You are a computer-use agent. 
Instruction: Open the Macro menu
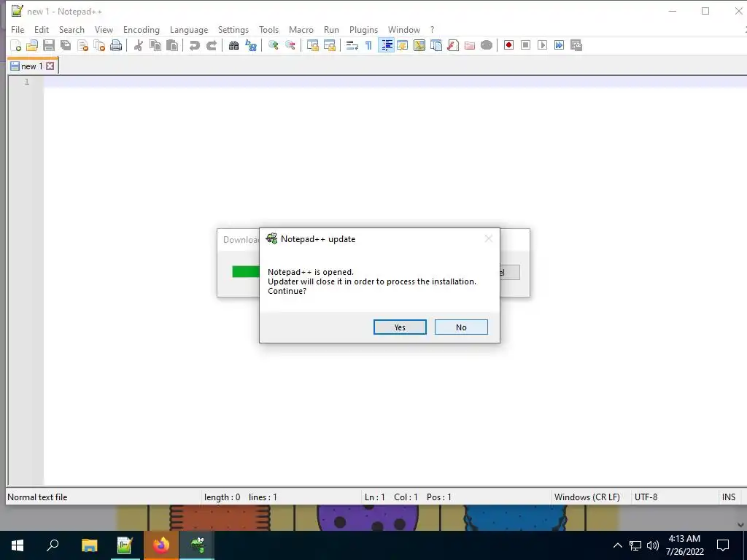tap(301, 29)
